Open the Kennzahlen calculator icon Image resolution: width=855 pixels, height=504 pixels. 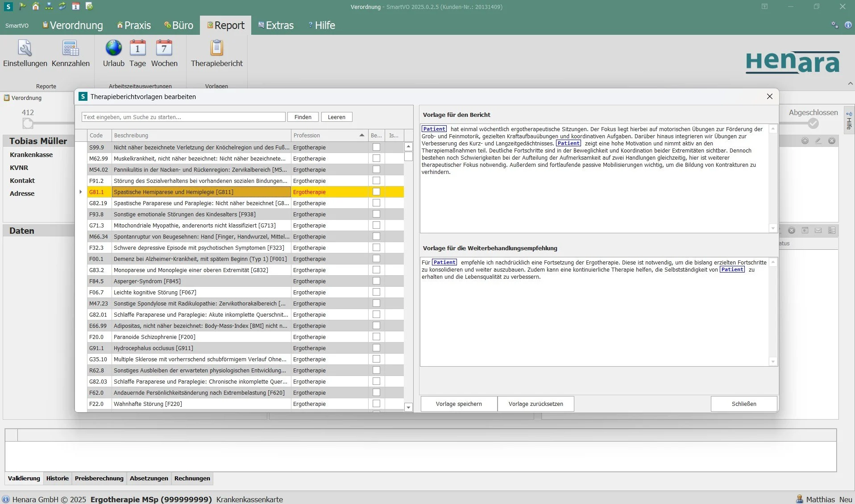71,48
